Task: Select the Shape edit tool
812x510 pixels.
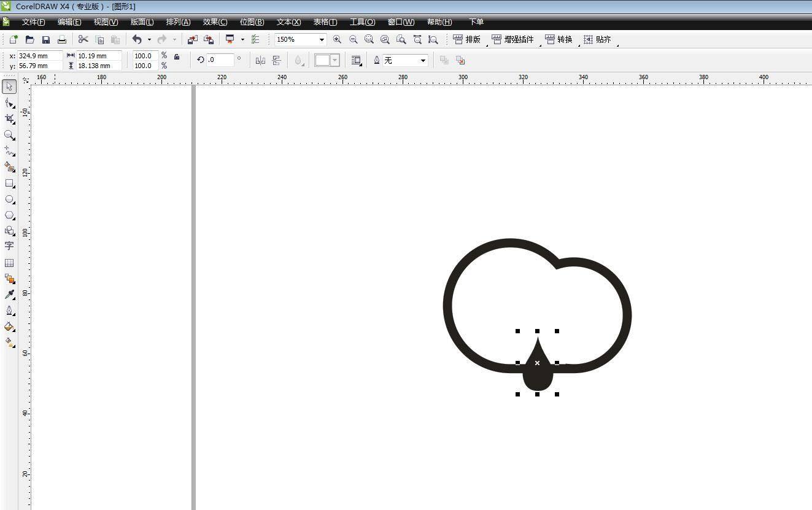Action: pyautogui.click(x=9, y=103)
